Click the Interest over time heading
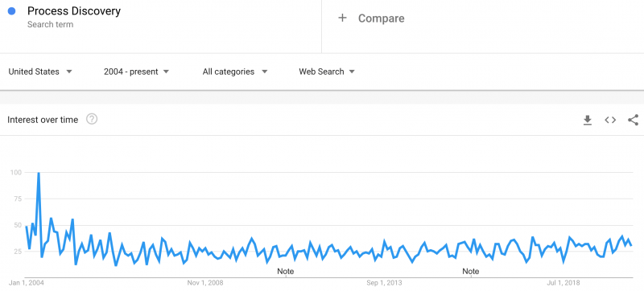 (x=43, y=120)
